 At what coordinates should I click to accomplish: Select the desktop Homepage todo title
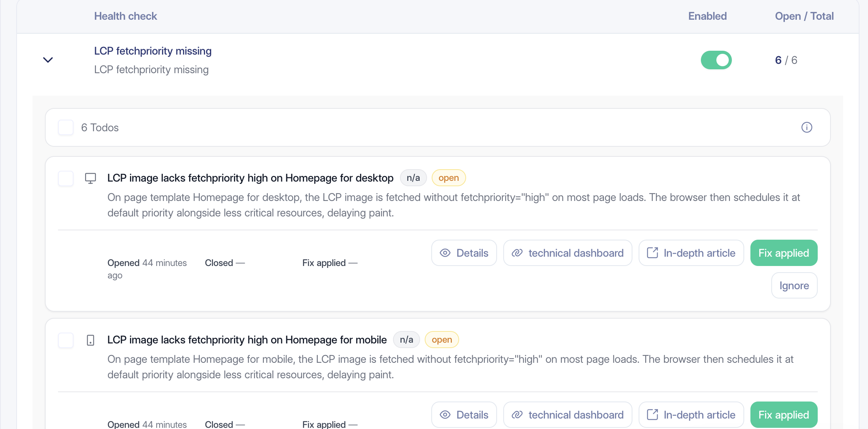(250, 178)
